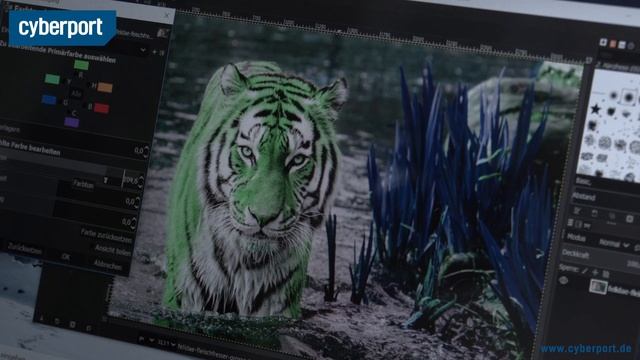Click the edit brush icon below Abstand
640x360 pixels.
point(577,211)
